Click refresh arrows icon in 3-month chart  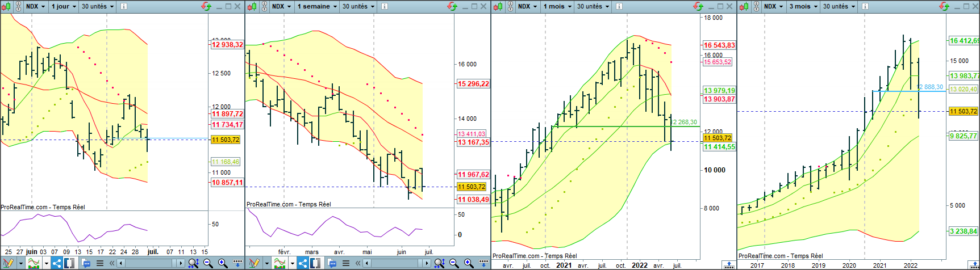944,6
